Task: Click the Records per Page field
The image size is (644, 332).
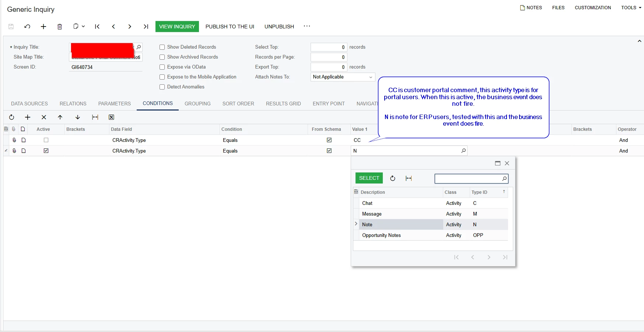Action: pos(329,57)
